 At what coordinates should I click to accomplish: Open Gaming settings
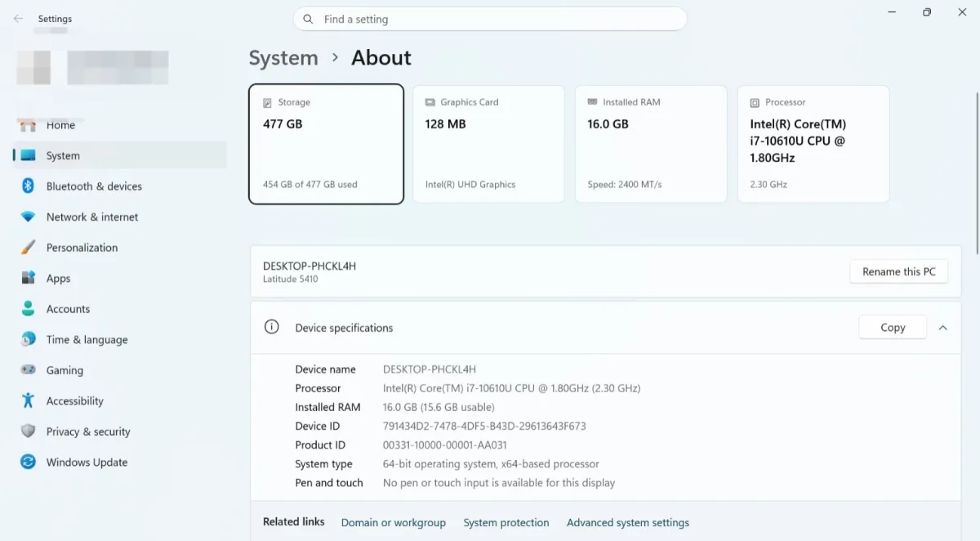tap(120, 370)
